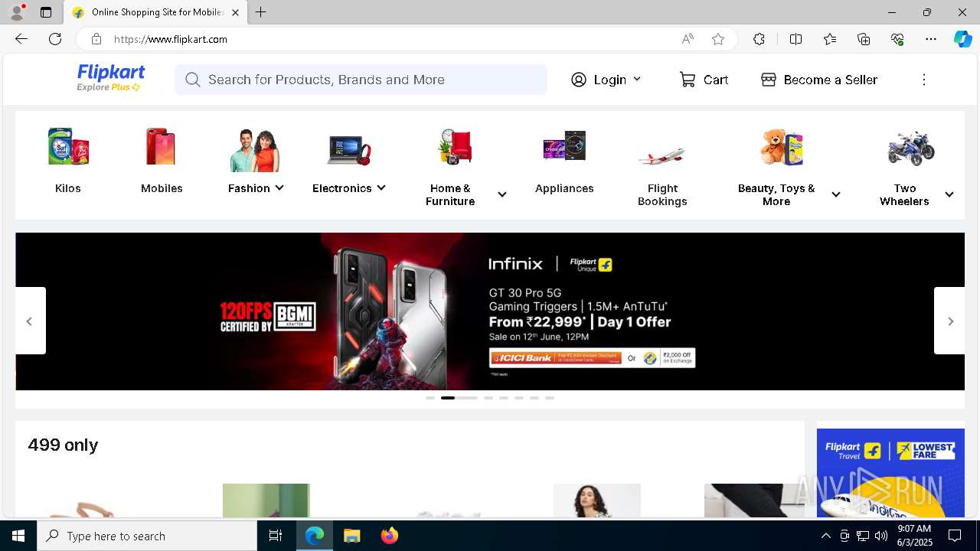Open the three-dot more options menu
This screenshot has height=551, width=980.
[x=924, y=80]
